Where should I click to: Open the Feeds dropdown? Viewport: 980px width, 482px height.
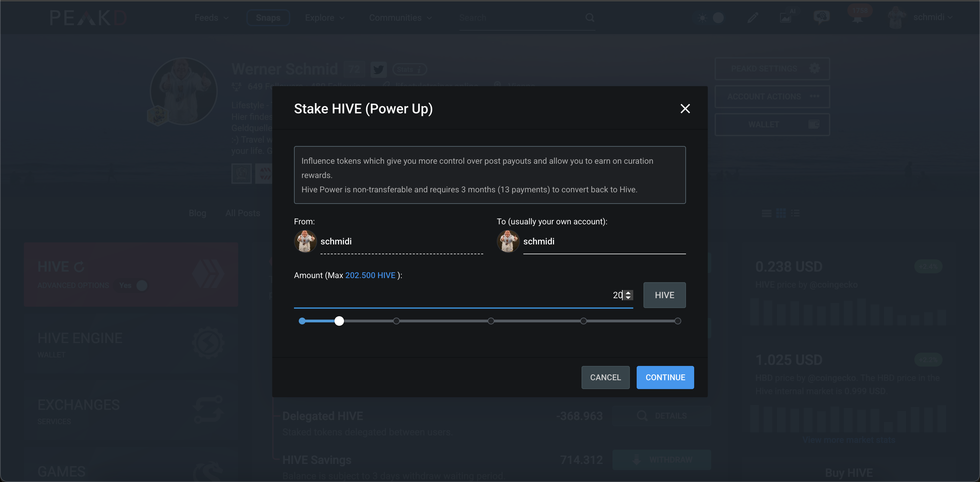click(x=212, y=18)
